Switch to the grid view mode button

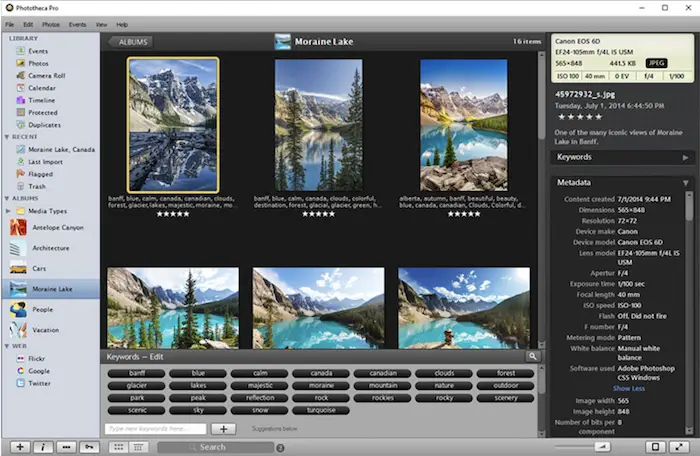click(x=117, y=446)
